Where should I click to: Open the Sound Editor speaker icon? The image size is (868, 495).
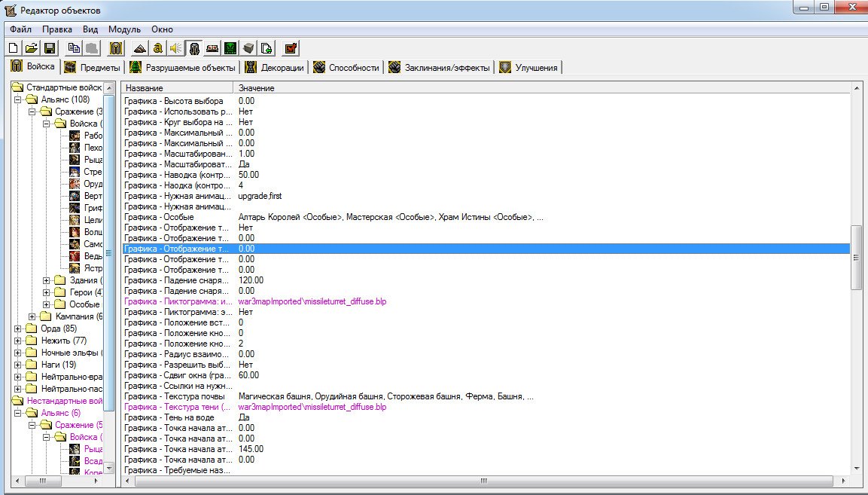coord(176,48)
